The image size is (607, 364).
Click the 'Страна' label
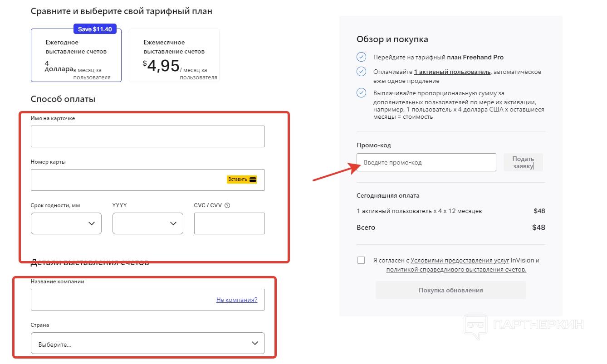click(40, 325)
